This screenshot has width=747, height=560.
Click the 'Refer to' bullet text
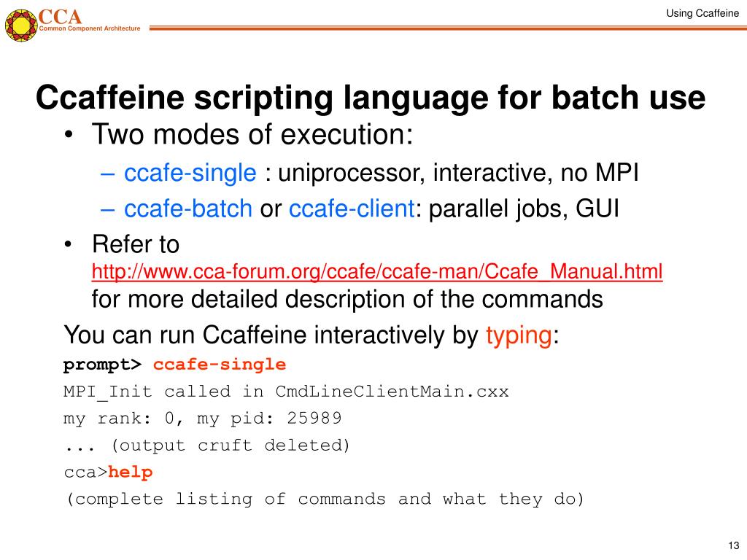pos(136,244)
